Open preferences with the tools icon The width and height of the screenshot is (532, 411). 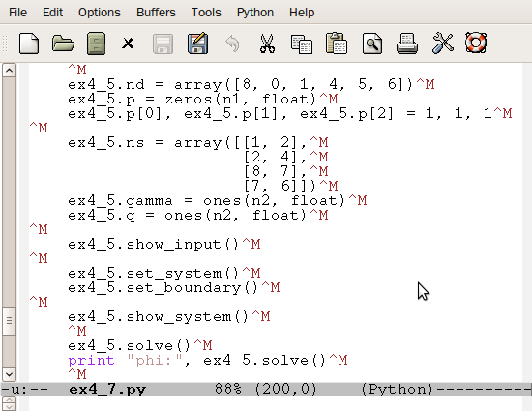point(443,44)
